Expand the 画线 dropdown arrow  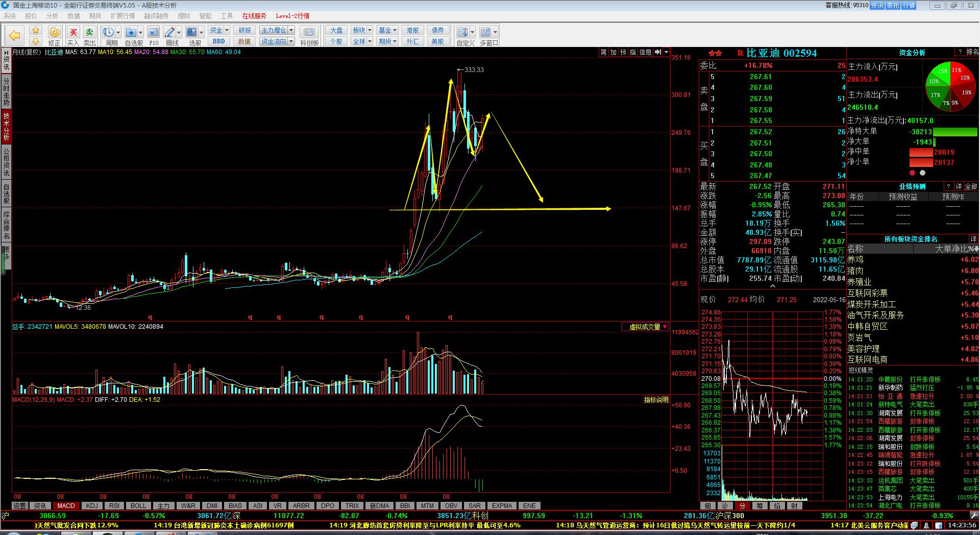179,32
